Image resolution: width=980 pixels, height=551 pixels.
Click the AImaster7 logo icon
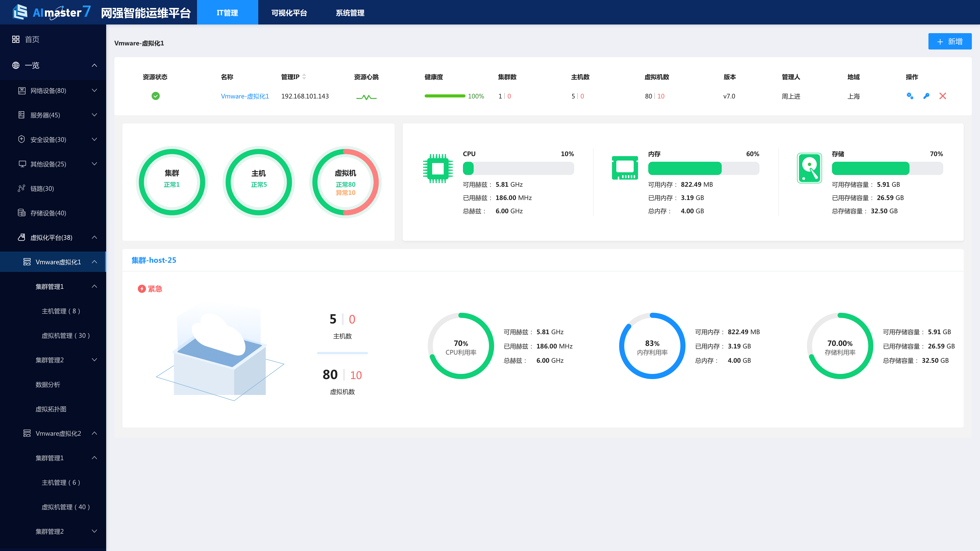[20, 12]
